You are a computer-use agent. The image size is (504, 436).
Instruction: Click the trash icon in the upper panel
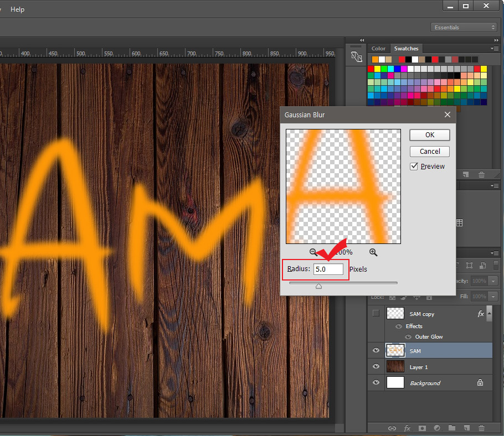(481, 175)
